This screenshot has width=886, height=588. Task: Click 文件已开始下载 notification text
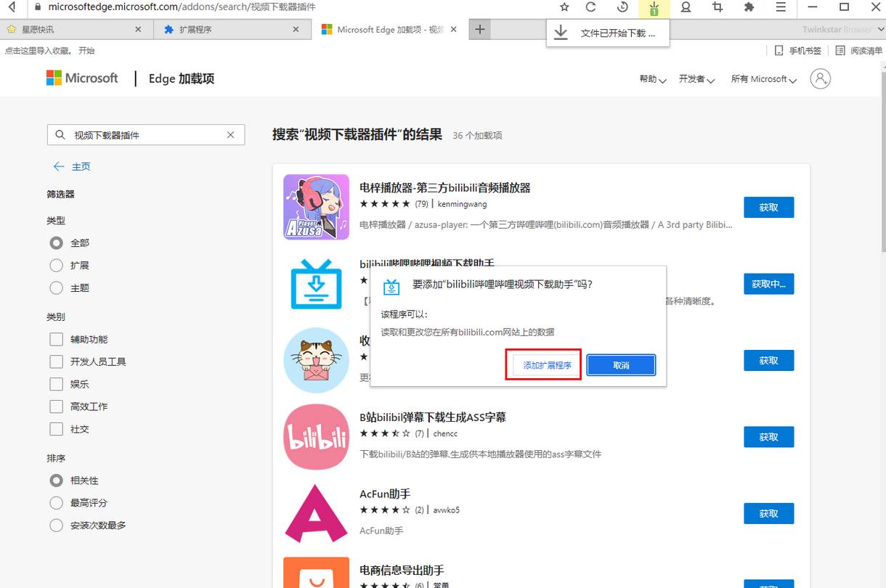[x=617, y=33]
